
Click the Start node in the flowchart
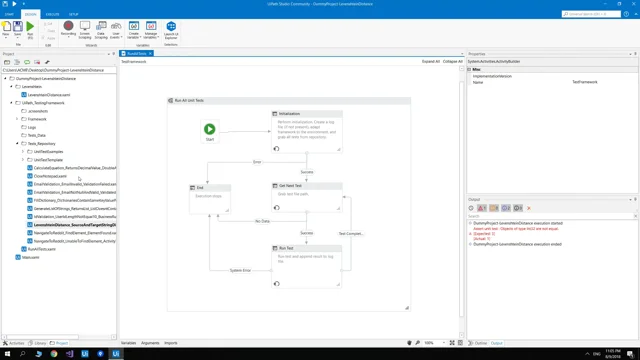[x=210, y=131]
